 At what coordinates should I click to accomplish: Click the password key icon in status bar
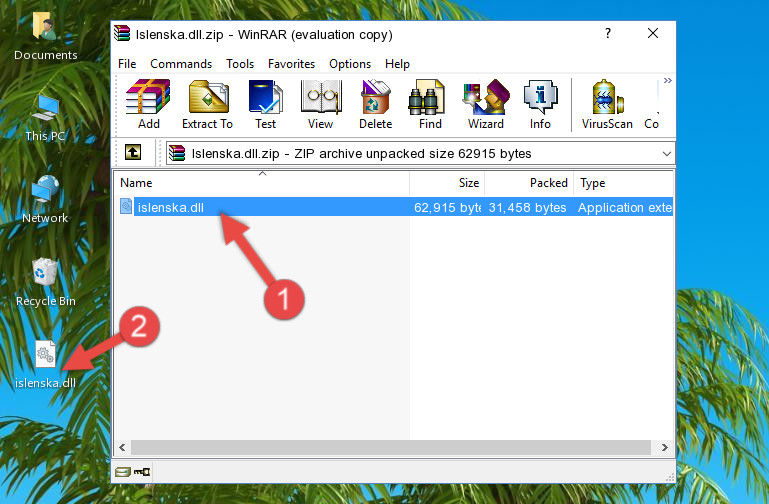coord(142,472)
